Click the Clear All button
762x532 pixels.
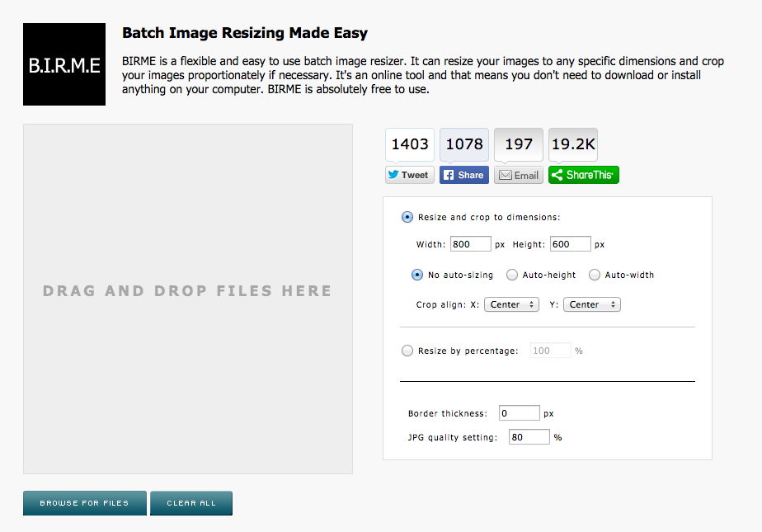(190, 502)
